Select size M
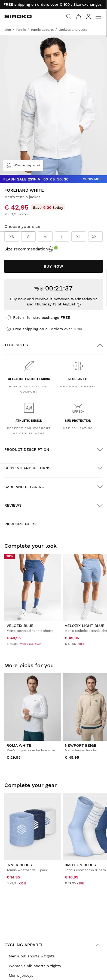Screen dimensions: 107x980 point(45,237)
